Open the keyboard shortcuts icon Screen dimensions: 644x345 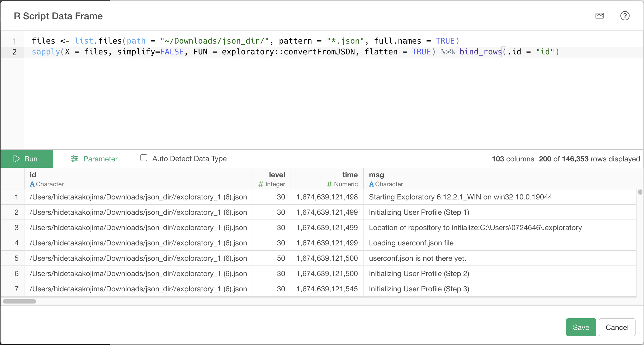pyautogui.click(x=600, y=16)
